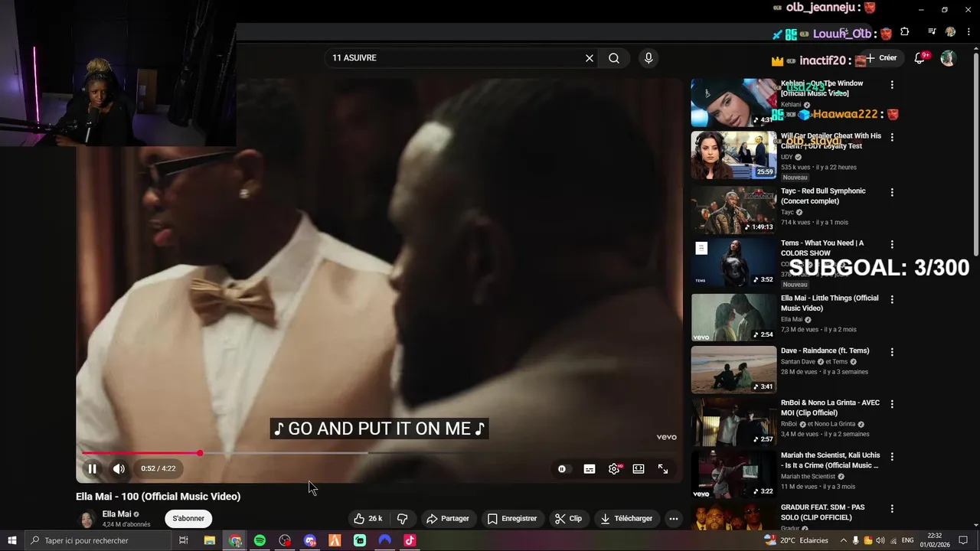Open the YouTube account avatar menu

(x=948, y=58)
